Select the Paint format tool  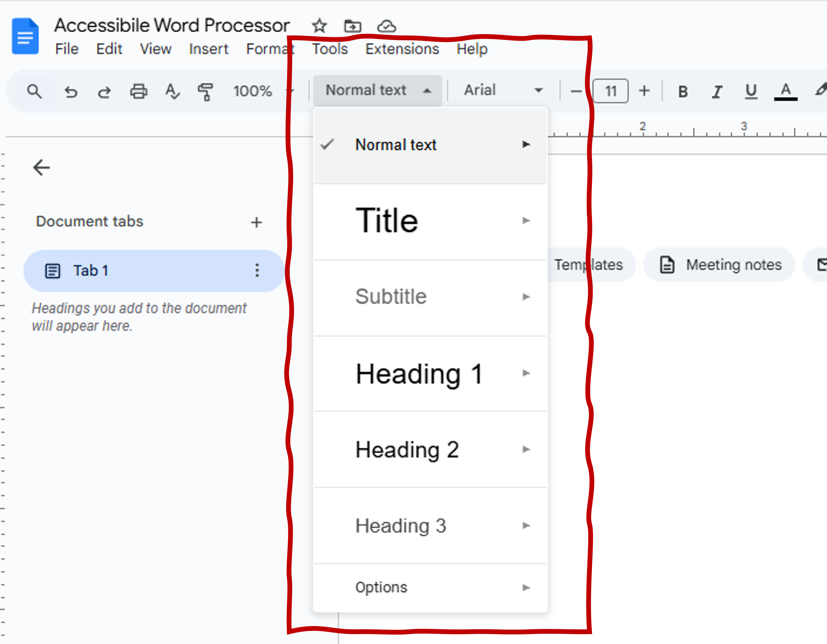pos(205,91)
